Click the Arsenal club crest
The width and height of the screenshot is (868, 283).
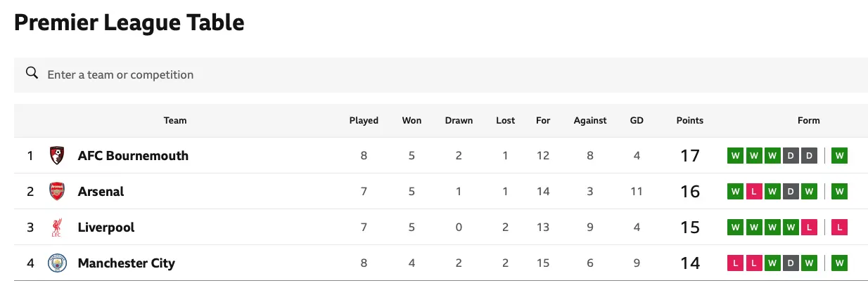pos(57,191)
